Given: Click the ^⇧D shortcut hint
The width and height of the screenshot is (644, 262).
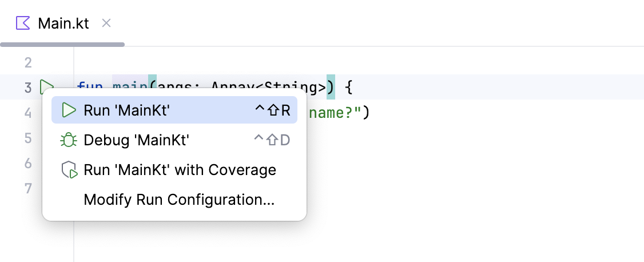Looking at the screenshot, I should click(272, 140).
